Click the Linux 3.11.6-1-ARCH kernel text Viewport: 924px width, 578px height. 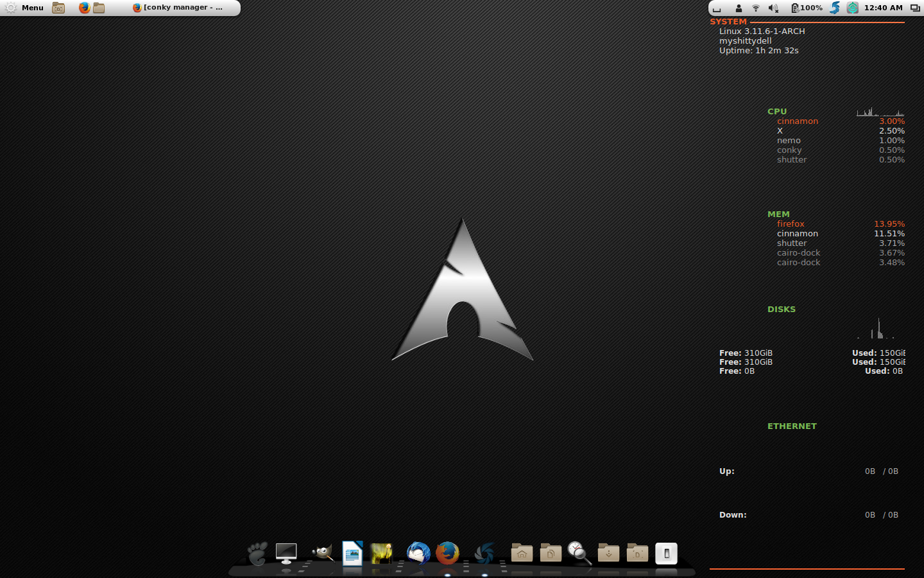point(762,31)
